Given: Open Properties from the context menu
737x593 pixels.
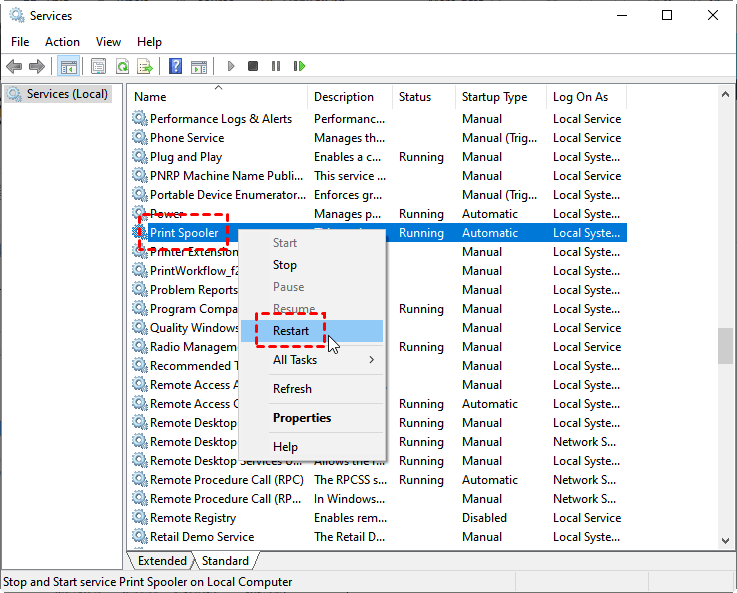Looking at the screenshot, I should (x=302, y=418).
